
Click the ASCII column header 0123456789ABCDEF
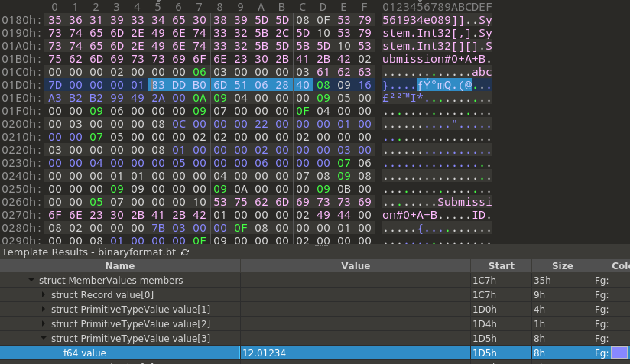click(x=437, y=7)
